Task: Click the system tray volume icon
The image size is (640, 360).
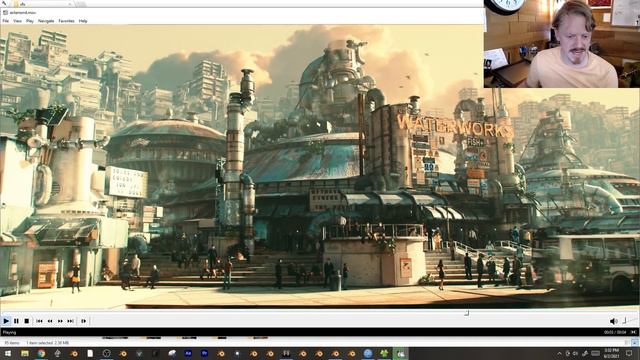Action: 576,353
